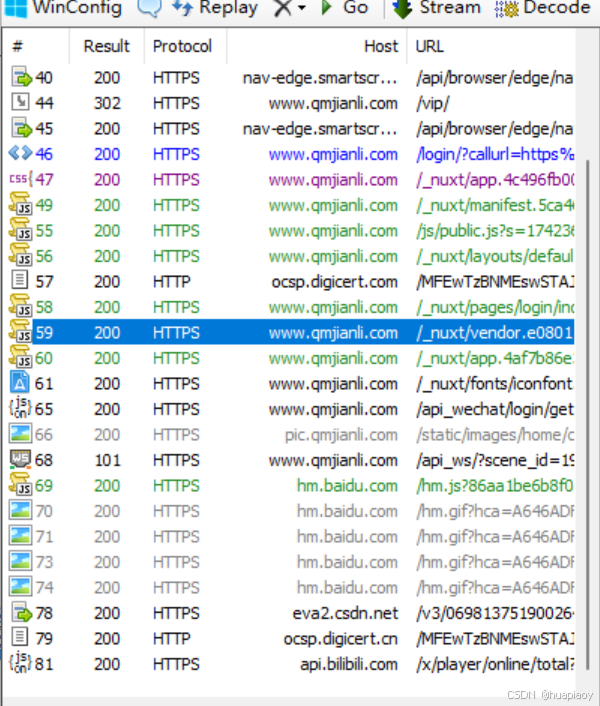Toggle the Decode button

click(542, 8)
